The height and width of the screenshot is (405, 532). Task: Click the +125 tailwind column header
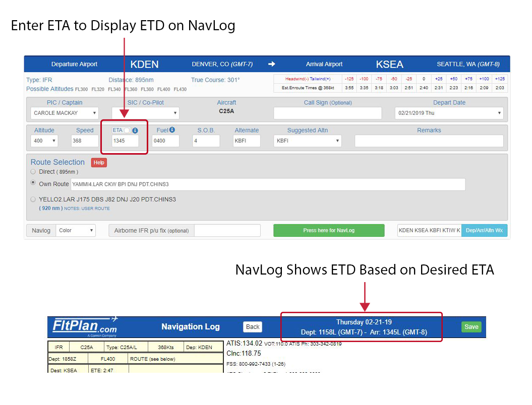[500, 79]
